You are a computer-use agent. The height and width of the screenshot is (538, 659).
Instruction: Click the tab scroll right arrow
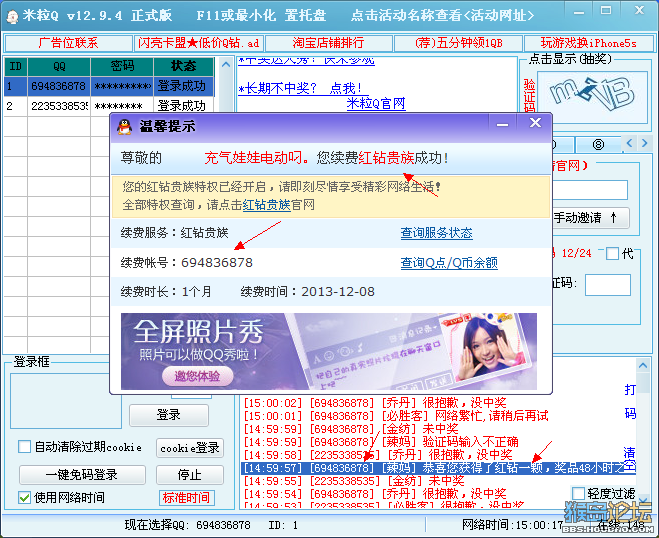[644, 143]
